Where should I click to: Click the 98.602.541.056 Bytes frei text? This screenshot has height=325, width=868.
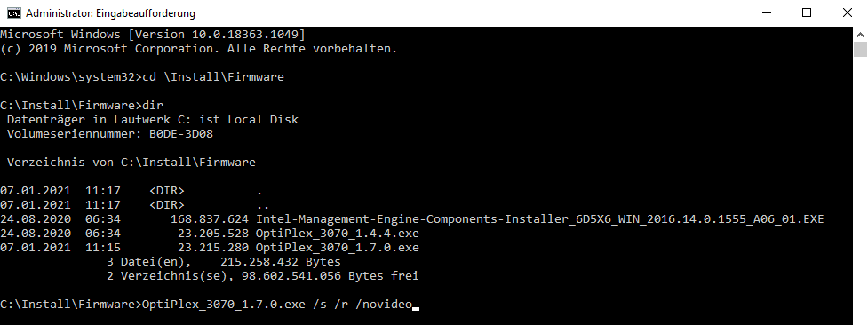tap(330, 276)
